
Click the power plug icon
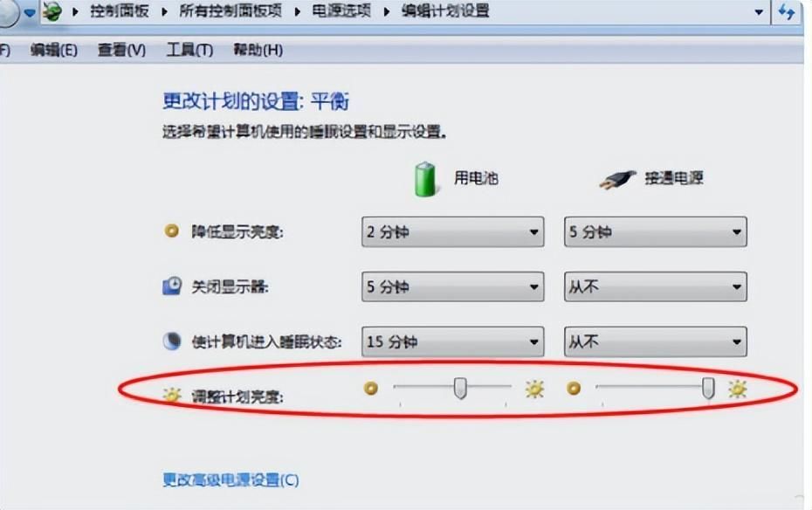point(617,180)
